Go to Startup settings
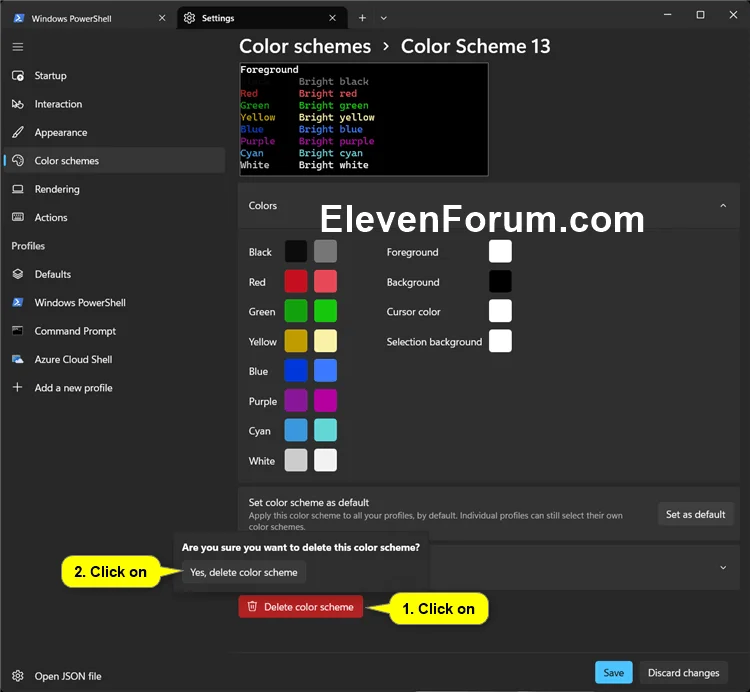The height and width of the screenshot is (692, 750). point(114,76)
